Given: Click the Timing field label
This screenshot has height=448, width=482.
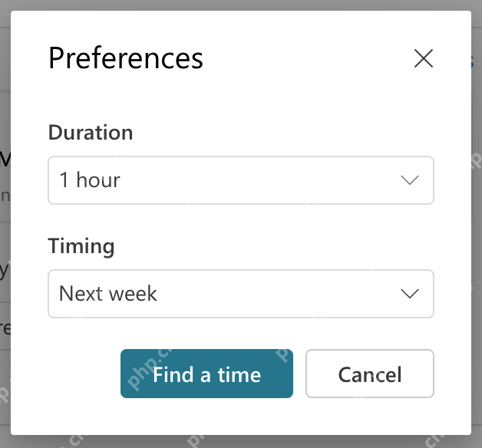Looking at the screenshot, I should pyautogui.click(x=81, y=246).
